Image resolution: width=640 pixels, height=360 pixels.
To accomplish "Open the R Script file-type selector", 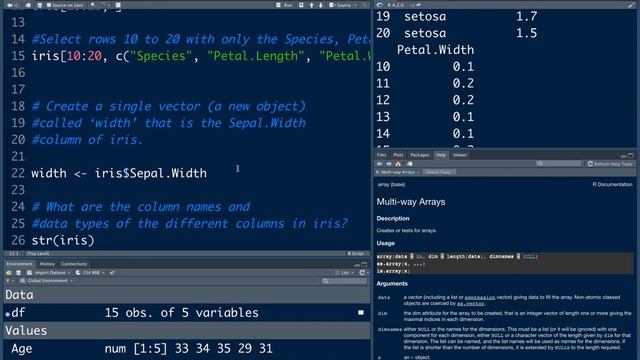I will (356, 253).
